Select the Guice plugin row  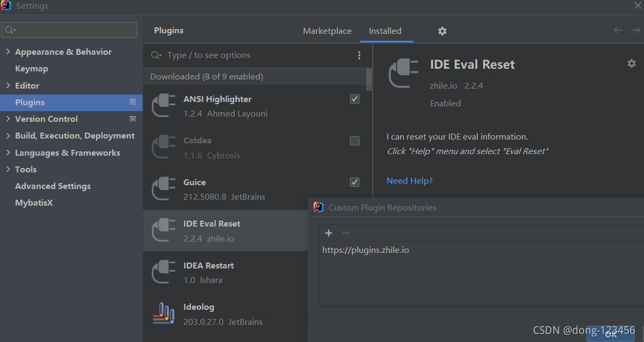tap(255, 189)
